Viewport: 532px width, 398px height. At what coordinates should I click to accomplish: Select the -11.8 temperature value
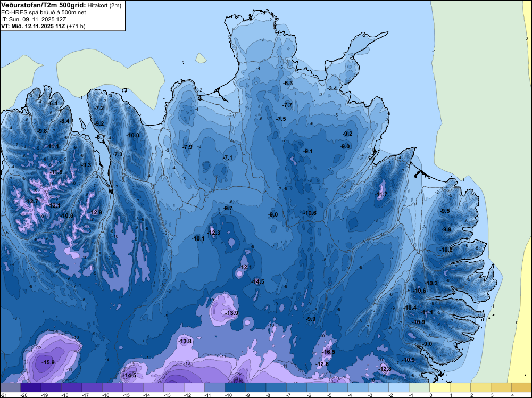pos(56,172)
